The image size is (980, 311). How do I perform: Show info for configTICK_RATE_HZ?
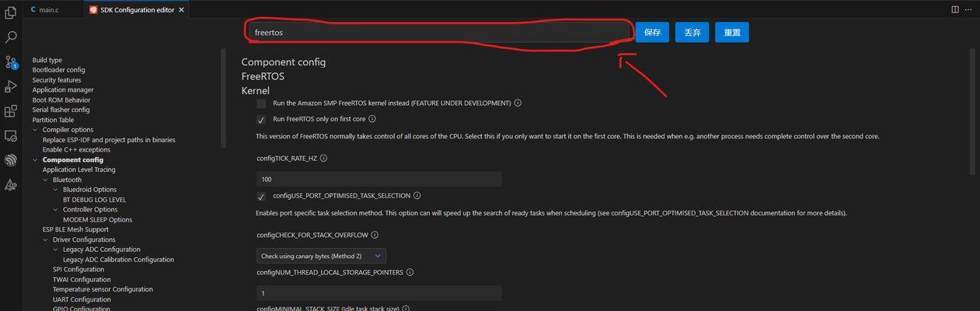click(323, 158)
